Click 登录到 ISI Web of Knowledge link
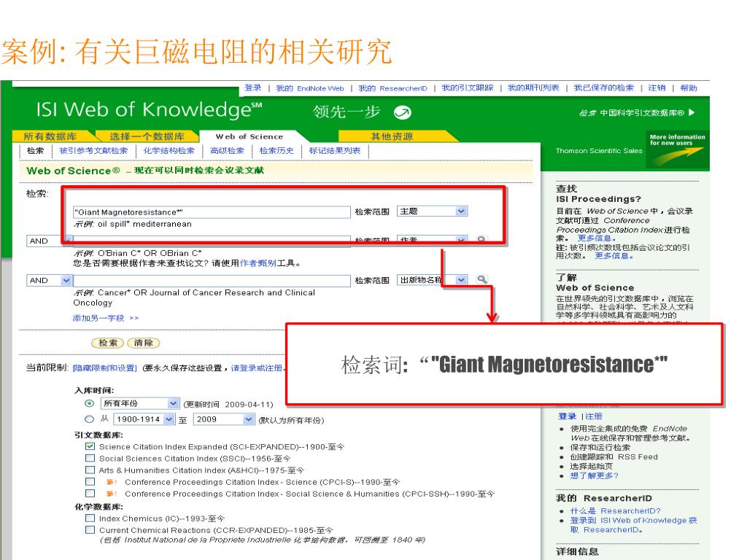The width and height of the screenshot is (747, 560). point(634,525)
